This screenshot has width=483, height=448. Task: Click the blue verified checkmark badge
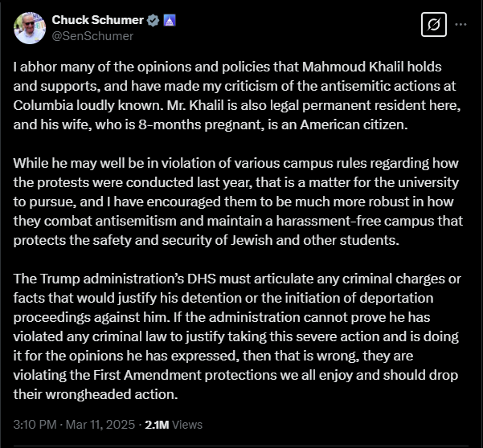153,20
